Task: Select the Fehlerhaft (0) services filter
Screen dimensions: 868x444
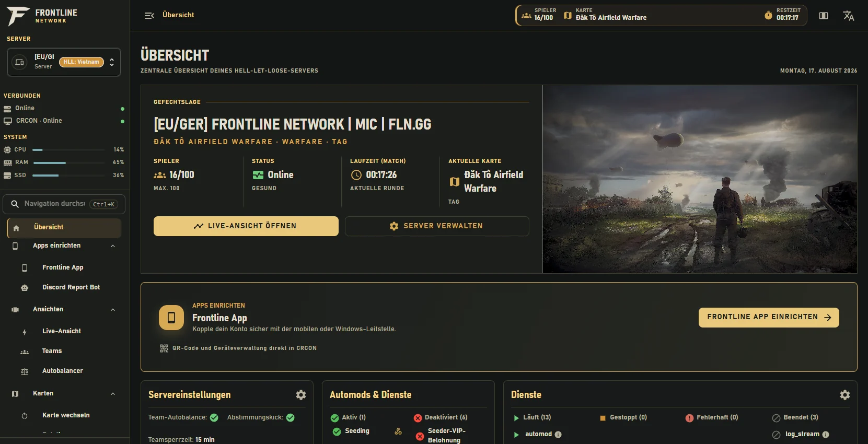Action: tap(712, 417)
